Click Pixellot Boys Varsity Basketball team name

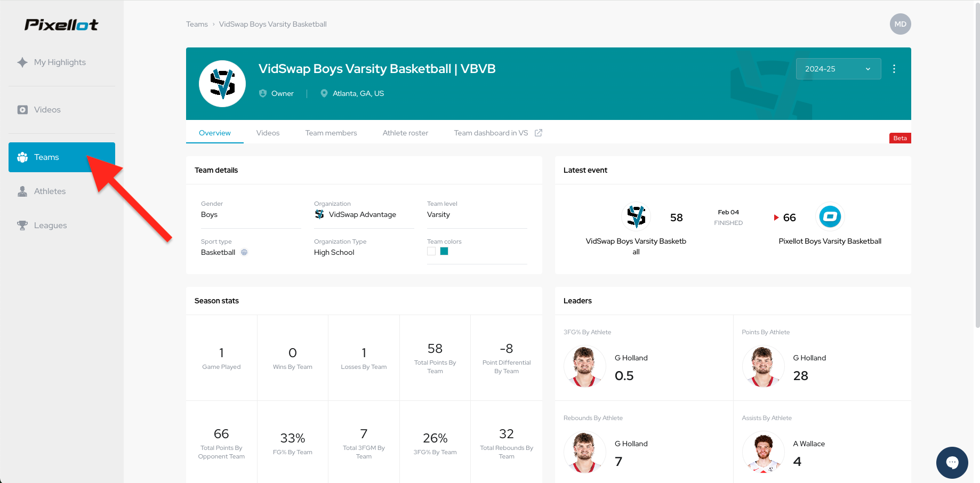tap(830, 241)
